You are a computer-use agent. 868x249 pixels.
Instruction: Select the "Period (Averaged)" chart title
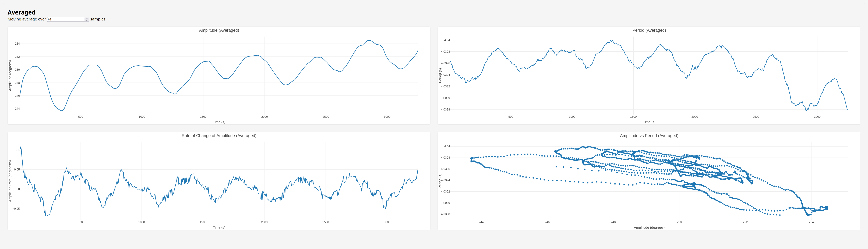[649, 30]
